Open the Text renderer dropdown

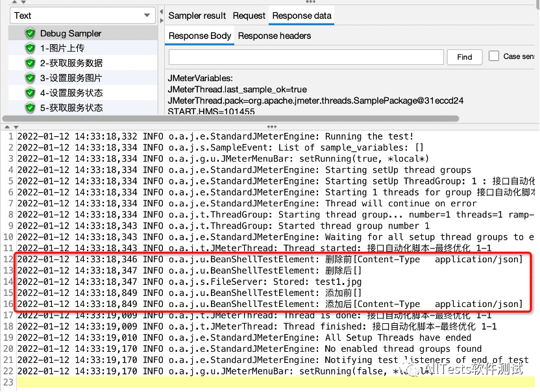click(x=82, y=16)
